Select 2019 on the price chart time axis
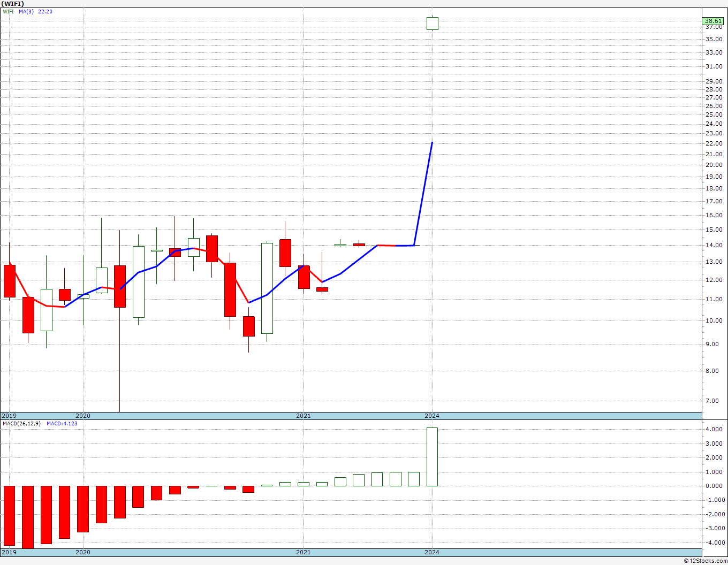Screen dimensions: 728x565 point(9,416)
